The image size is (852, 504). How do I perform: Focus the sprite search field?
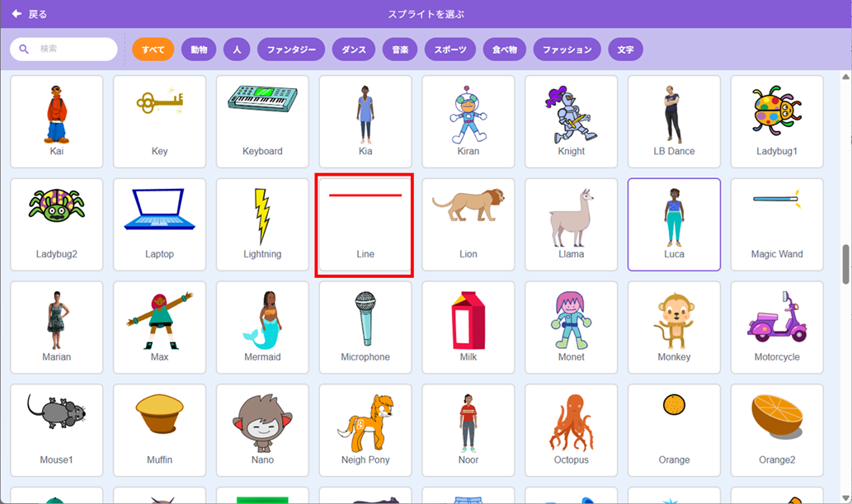(64, 49)
